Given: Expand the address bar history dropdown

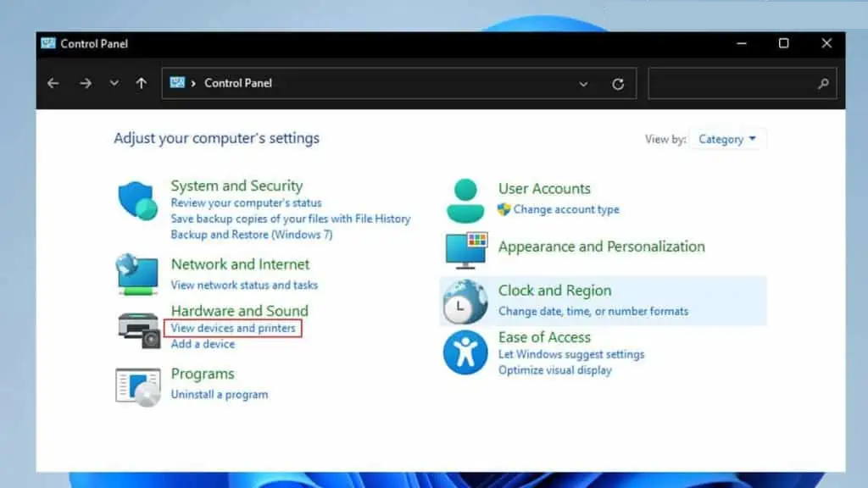Looking at the screenshot, I should point(583,84).
